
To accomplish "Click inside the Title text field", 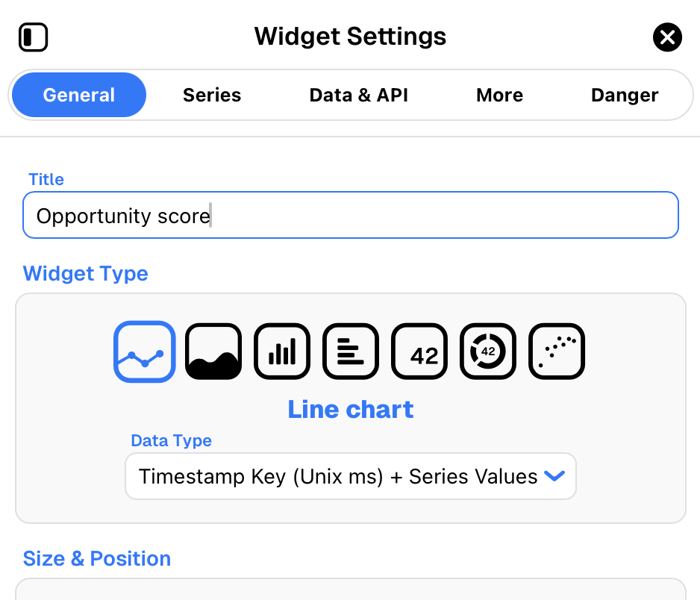I will 350,216.
